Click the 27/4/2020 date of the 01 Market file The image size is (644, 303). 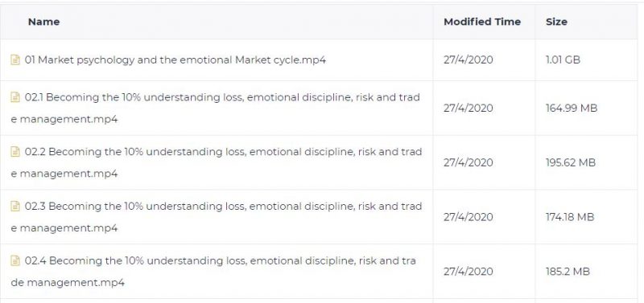469,60
